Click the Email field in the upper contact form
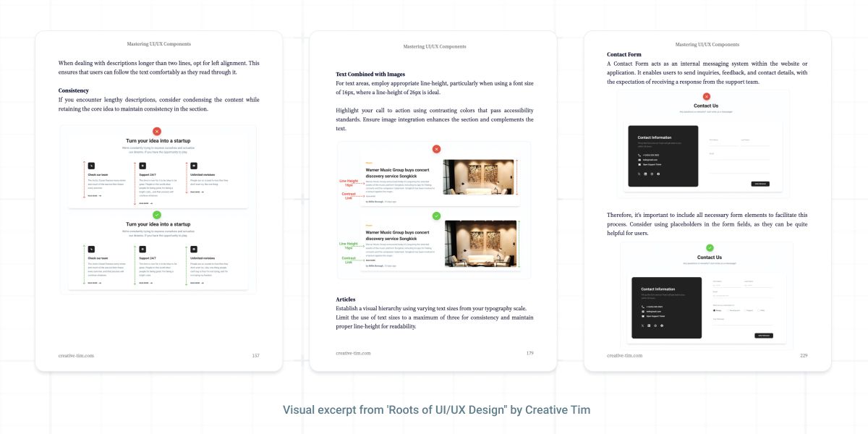The height and width of the screenshot is (434, 868). [738, 157]
